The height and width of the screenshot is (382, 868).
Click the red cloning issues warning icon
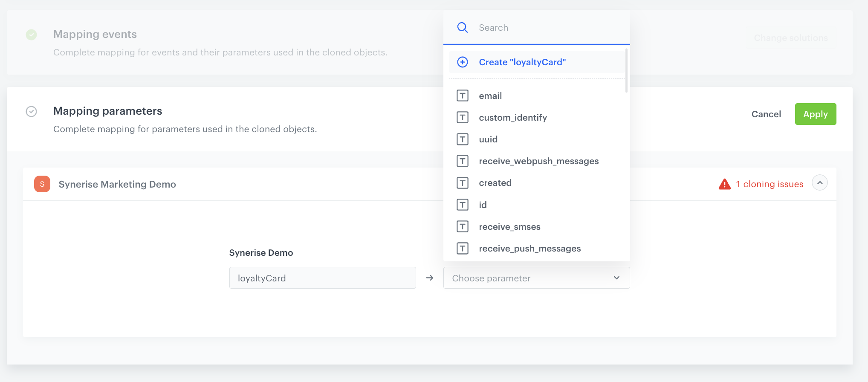tap(724, 184)
